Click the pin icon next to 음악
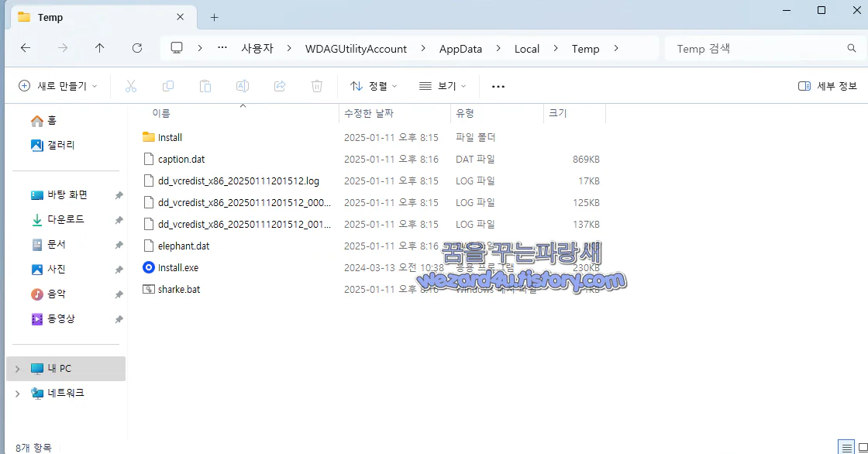Viewport: 868px width, 454px height. click(x=119, y=294)
